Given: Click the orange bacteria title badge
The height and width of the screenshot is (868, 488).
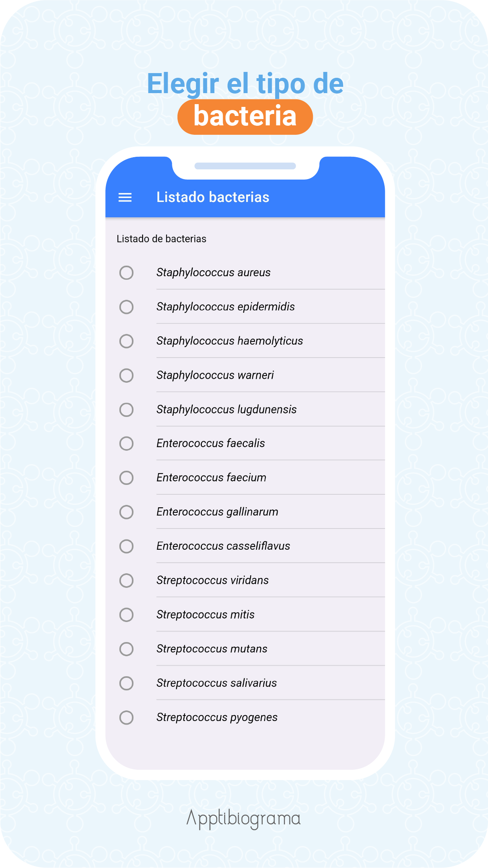Looking at the screenshot, I should click(245, 117).
